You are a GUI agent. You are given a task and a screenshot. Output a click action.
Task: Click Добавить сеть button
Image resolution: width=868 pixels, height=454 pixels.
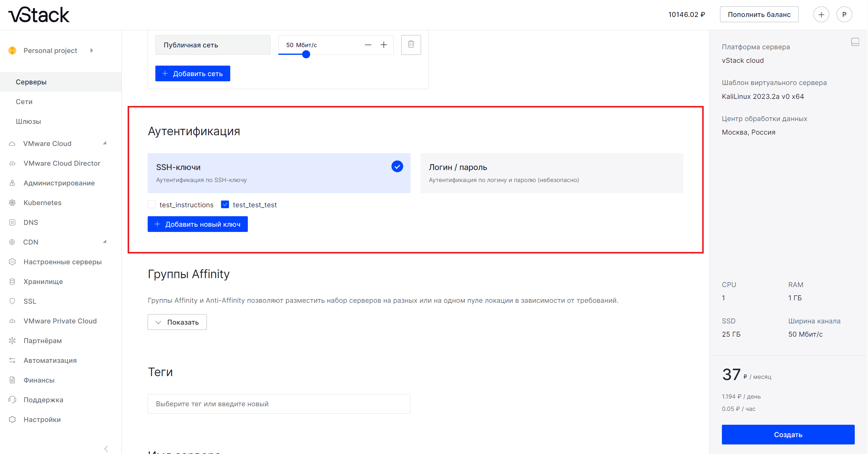click(x=192, y=73)
